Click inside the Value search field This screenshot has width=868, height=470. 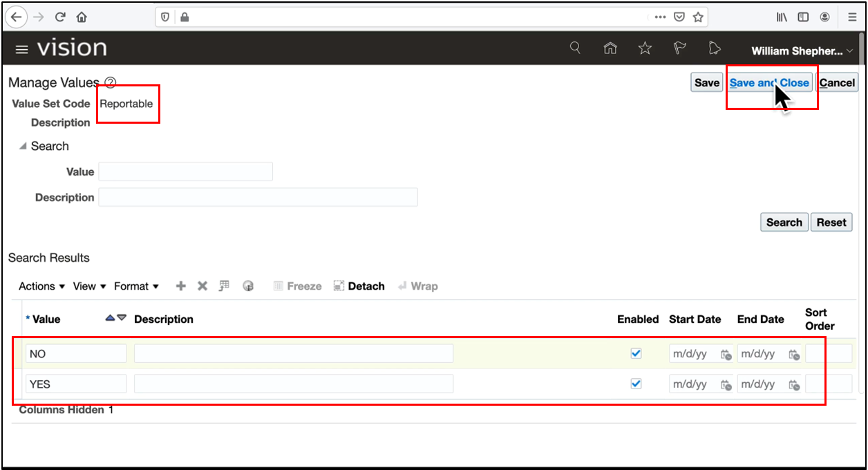(185, 171)
